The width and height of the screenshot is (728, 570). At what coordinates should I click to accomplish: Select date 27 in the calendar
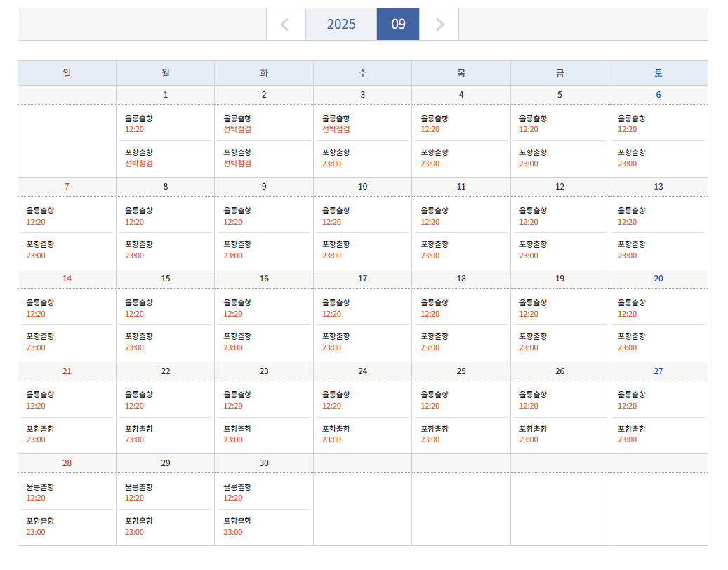pyautogui.click(x=658, y=371)
